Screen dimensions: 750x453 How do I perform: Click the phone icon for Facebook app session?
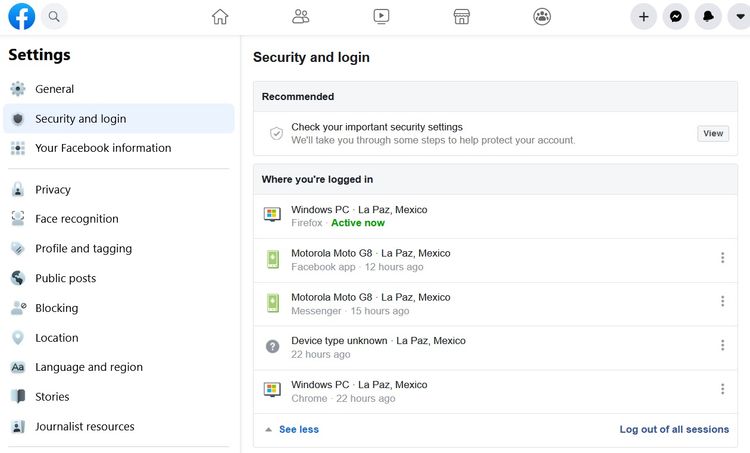click(x=273, y=259)
